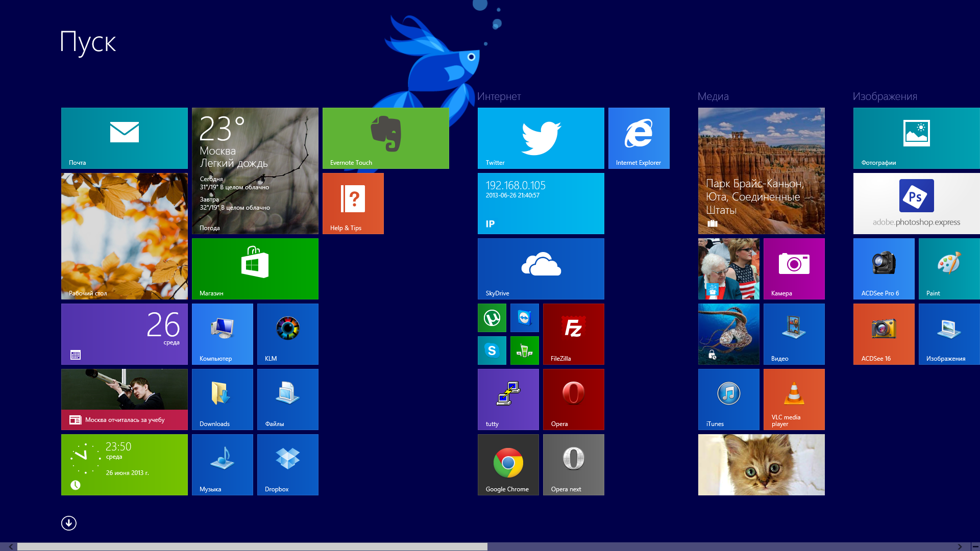
Task: Show all apps with down arrow button
Action: pos(69,523)
